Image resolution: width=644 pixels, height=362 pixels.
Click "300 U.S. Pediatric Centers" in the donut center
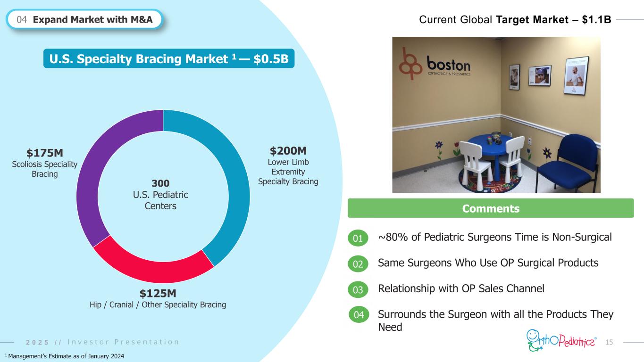click(163, 195)
